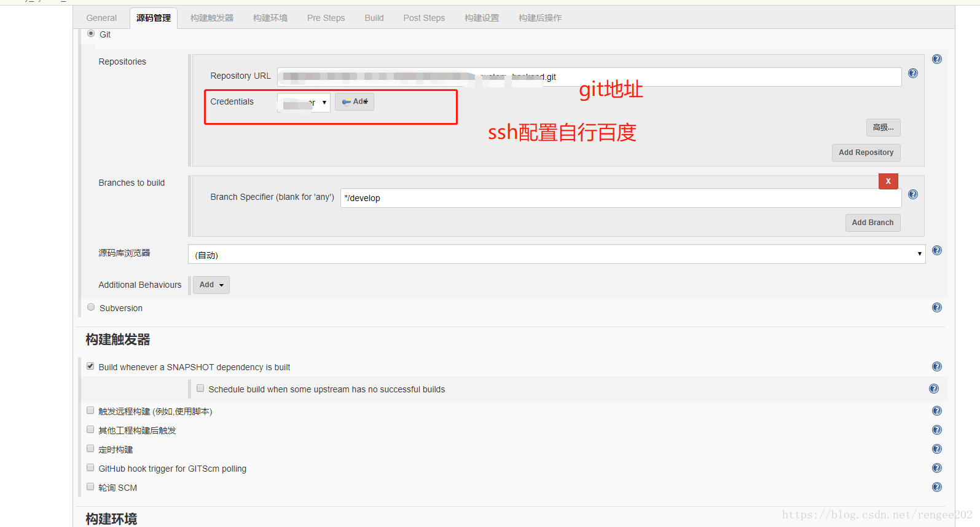The image size is (980, 527).
Task: Delete the branch with the red X button
Action: point(888,181)
